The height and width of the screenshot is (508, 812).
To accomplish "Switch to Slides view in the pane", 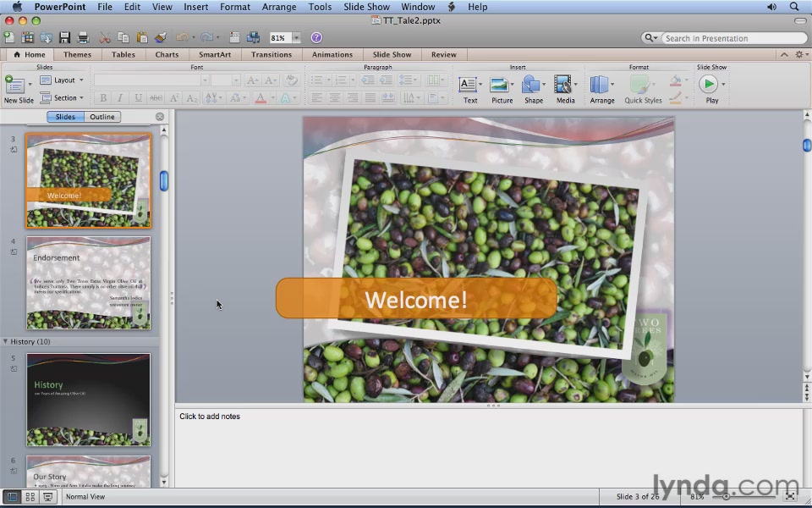I will 65,117.
